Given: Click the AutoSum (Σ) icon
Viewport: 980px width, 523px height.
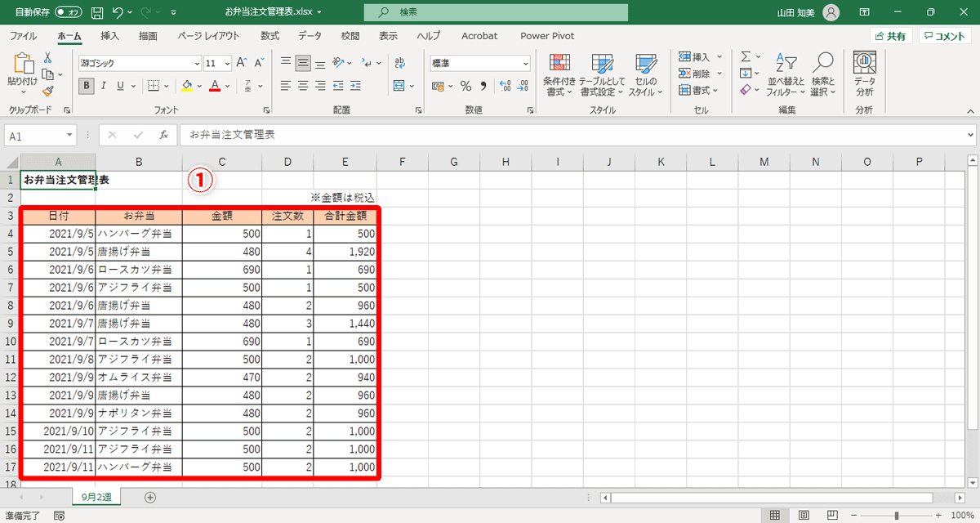Looking at the screenshot, I should [746, 56].
